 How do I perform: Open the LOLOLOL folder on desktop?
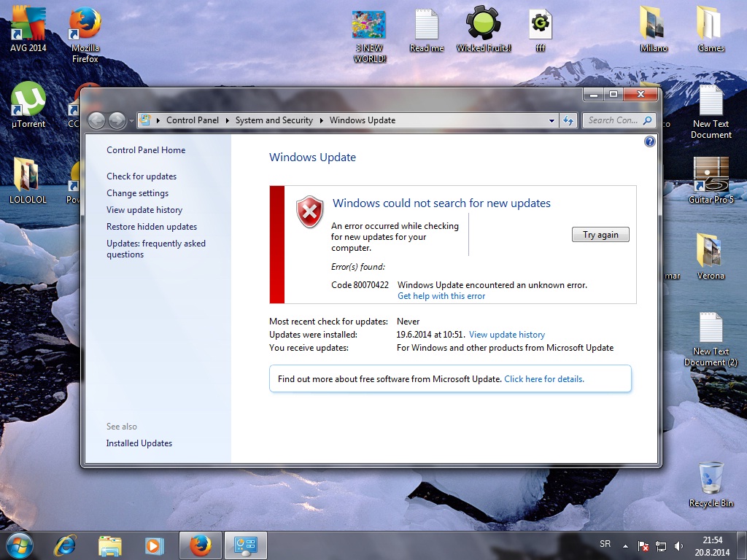pos(28,180)
